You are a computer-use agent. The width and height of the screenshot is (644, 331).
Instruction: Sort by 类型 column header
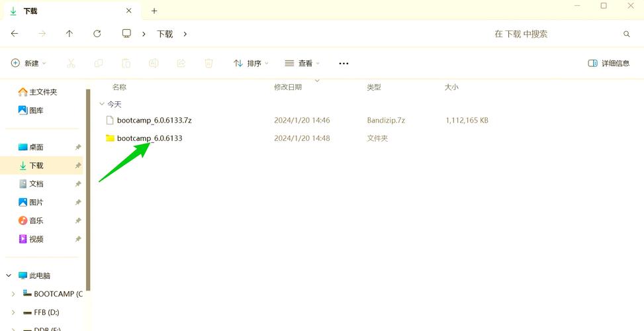[x=374, y=87]
